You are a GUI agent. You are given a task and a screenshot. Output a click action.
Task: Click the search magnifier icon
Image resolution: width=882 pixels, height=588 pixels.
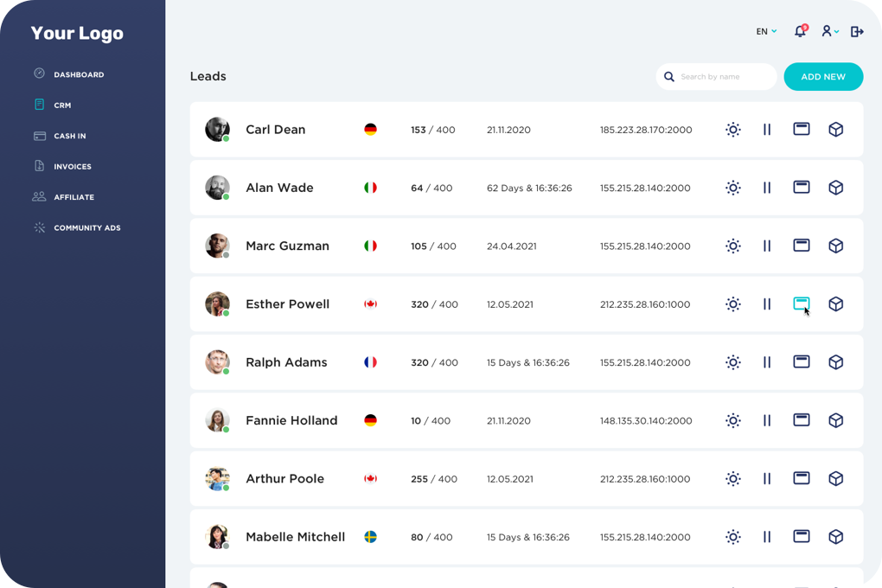[x=668, y=76]
